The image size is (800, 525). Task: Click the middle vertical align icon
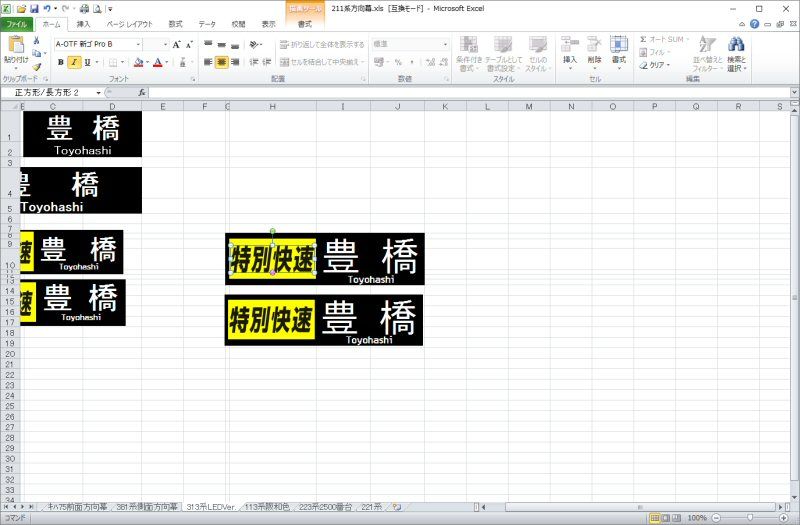(221, 45)
